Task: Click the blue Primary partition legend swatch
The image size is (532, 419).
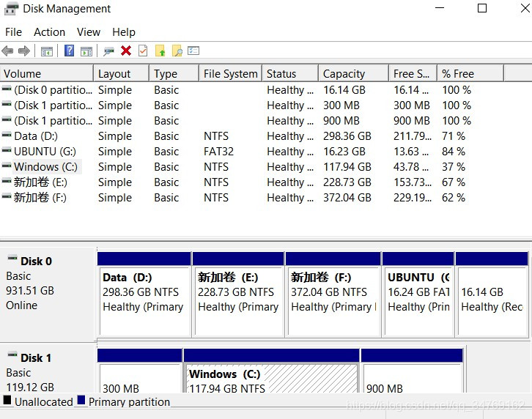Action: click(x=81, y=401)
